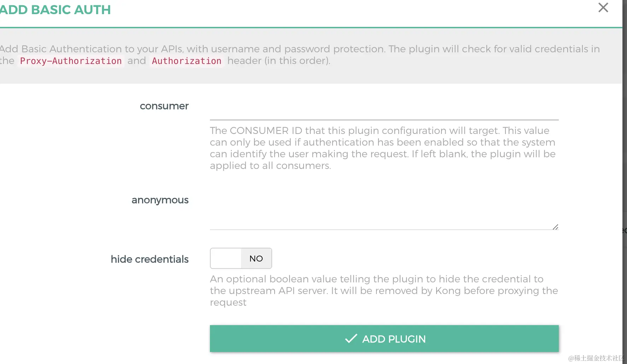Click the hide credentials label
This screenshot has height=364, width=627.
(x=150, y=259)
